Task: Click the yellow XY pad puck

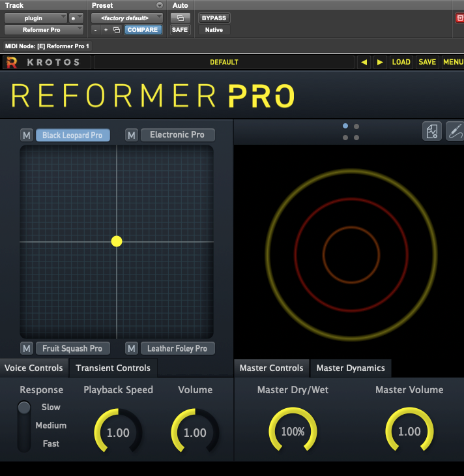Action: [x=117, y=241]
